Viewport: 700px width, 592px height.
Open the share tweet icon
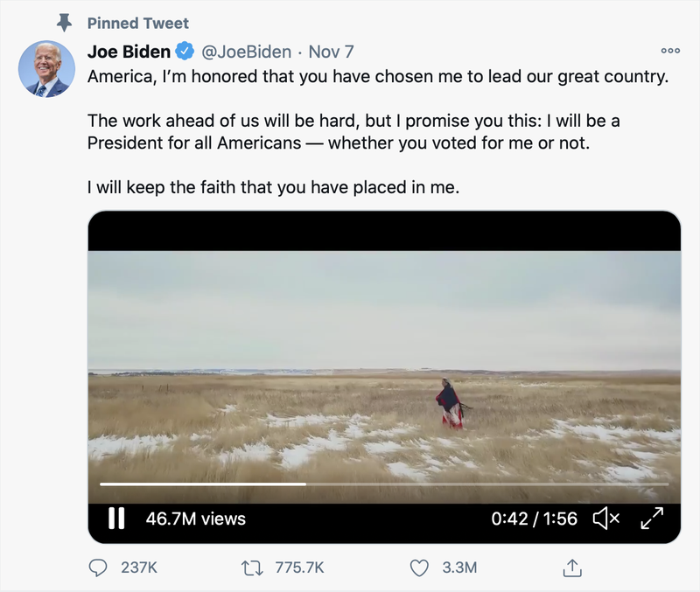[x=571, y=568]
